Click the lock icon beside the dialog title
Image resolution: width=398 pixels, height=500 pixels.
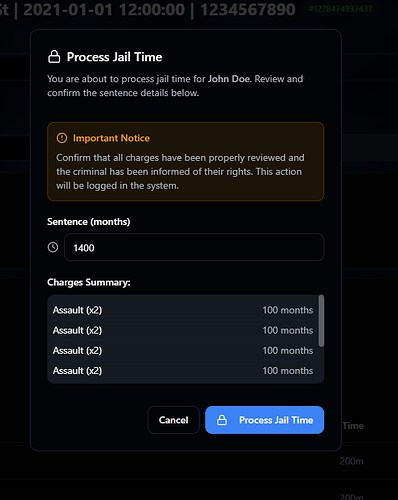click(x=54, y=57)
